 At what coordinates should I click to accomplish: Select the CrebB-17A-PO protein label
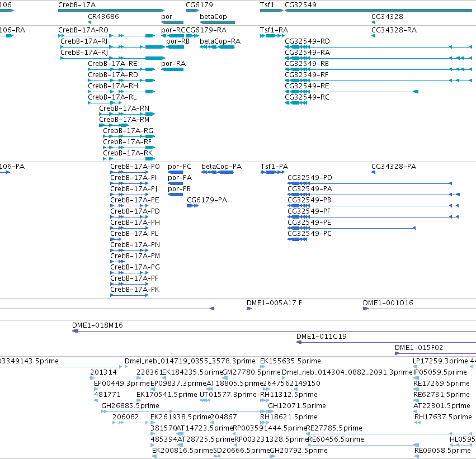(135, 167)
